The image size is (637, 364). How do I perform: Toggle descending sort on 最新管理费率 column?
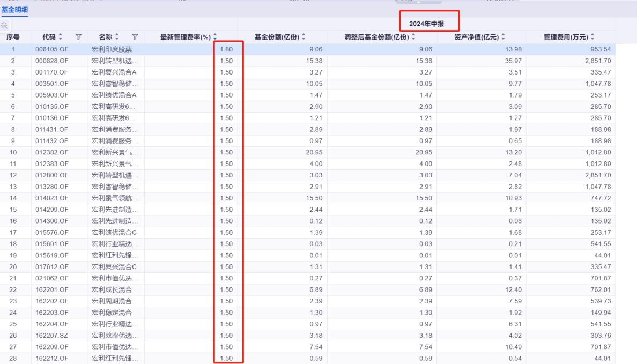(214, 39)
